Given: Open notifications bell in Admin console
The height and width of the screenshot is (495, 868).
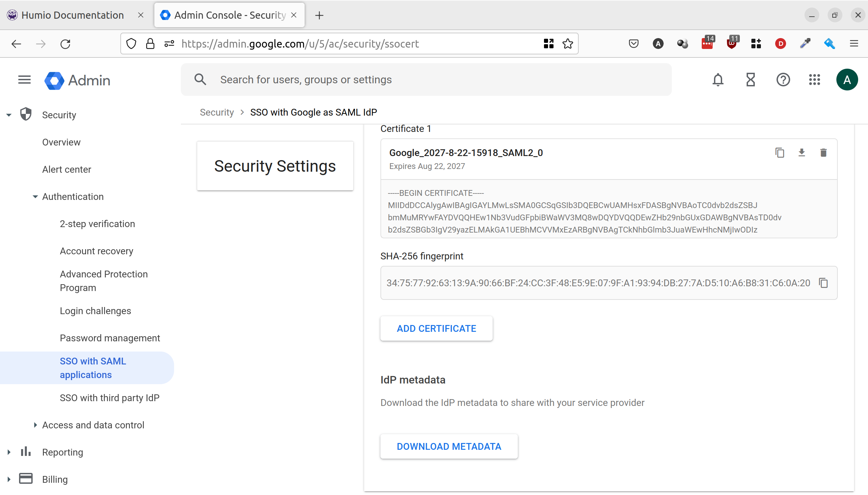Looking at the screenshot, I should coord(718,80).
